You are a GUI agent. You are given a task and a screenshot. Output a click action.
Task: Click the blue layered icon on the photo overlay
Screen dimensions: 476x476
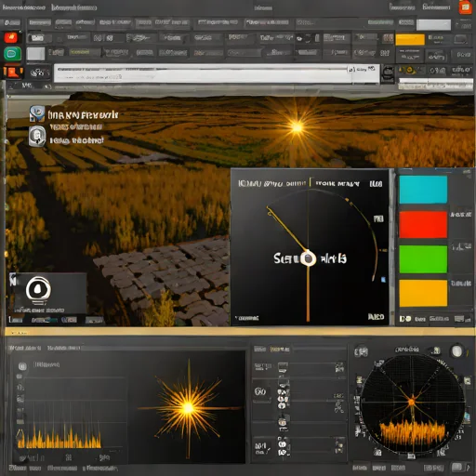click(x=37, y=113)
